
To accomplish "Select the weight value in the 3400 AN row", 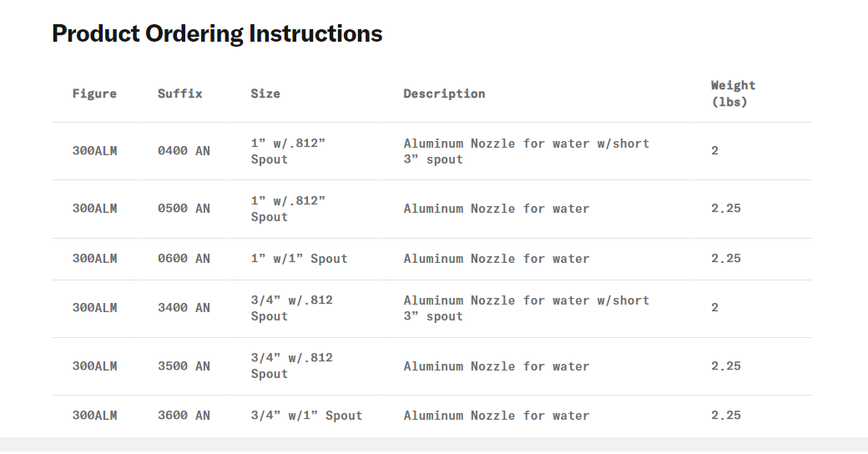I will point(715,308).
